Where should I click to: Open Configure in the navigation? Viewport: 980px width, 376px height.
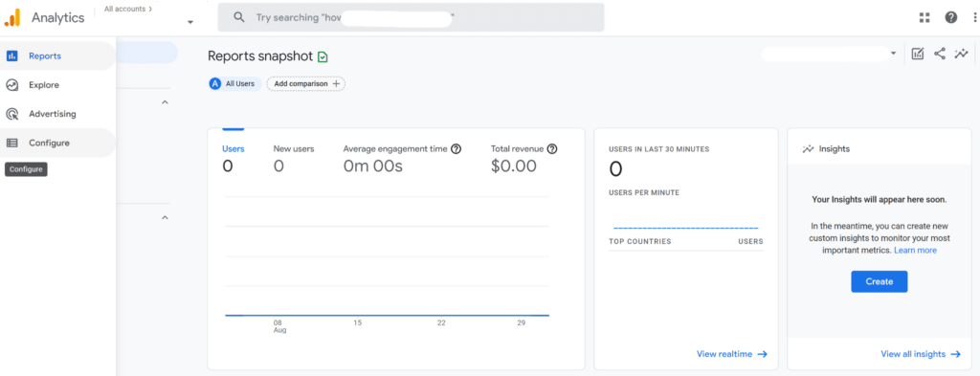[57, 143]
